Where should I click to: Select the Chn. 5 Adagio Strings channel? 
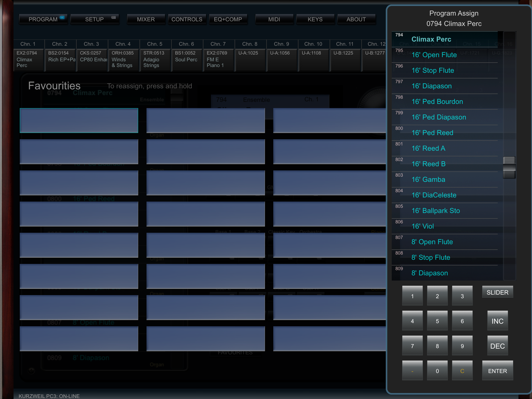[x=155, y=59]
